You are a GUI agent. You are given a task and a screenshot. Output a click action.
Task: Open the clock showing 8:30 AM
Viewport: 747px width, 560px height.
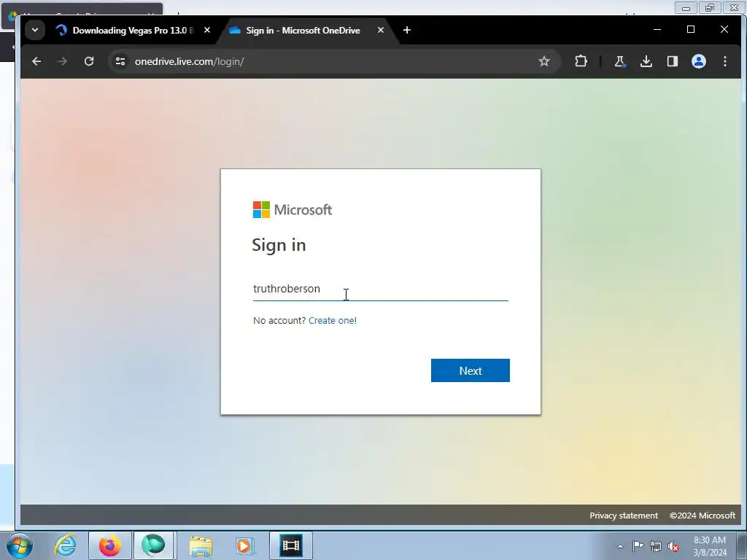710,546
